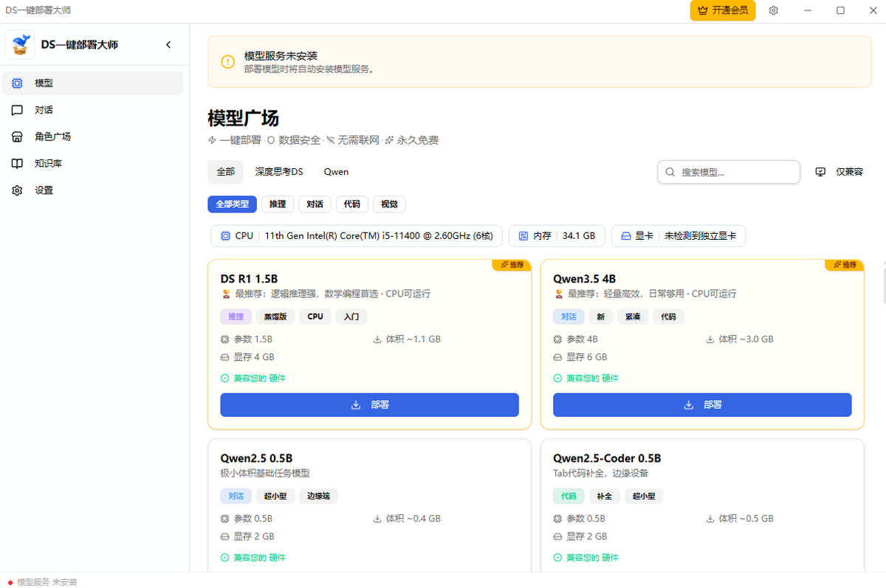Click the 推荐 badge on the Qwen3.5 4B card

point(845,265)
